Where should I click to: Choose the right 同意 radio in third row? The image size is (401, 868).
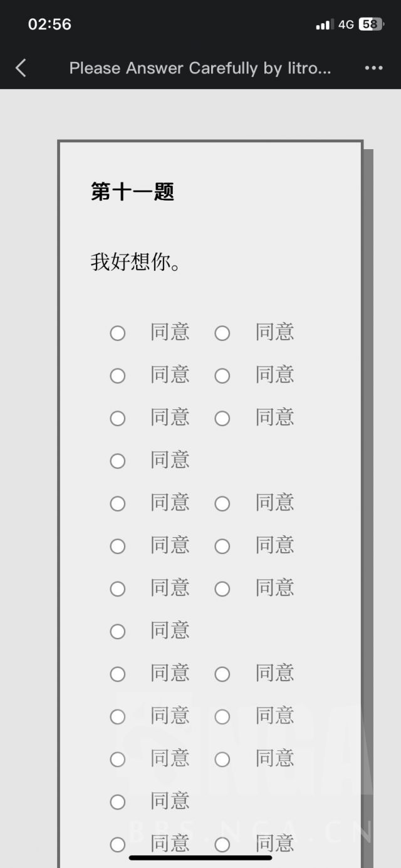pos(222,418)
